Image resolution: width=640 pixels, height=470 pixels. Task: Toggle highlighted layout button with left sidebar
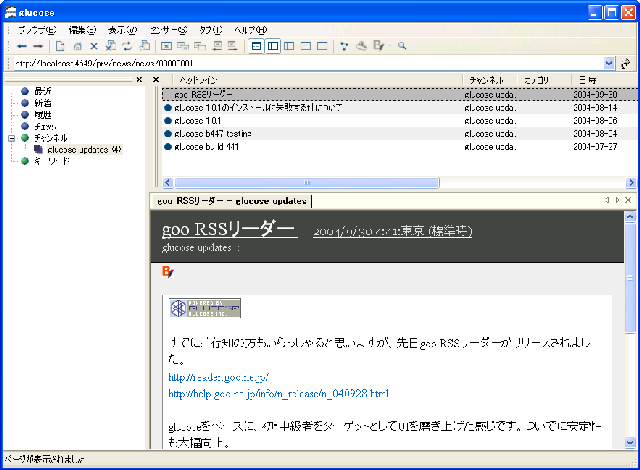point(273,46)
